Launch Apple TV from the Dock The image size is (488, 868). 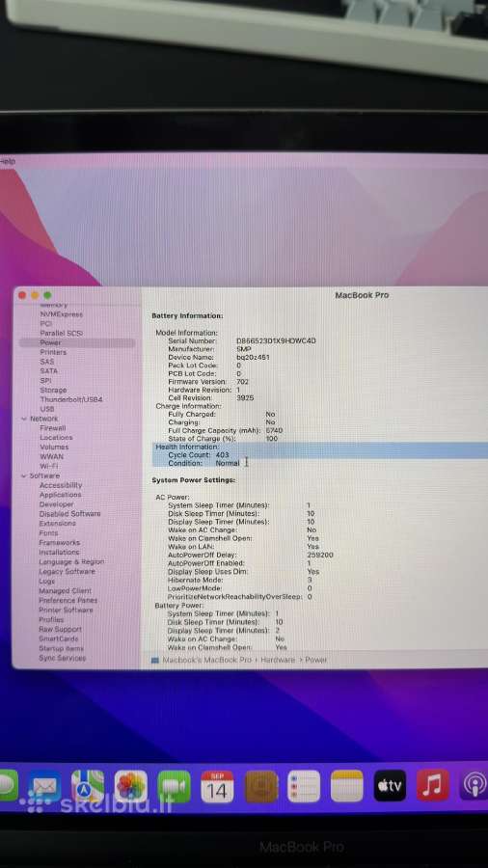click(x=390, y=785)
